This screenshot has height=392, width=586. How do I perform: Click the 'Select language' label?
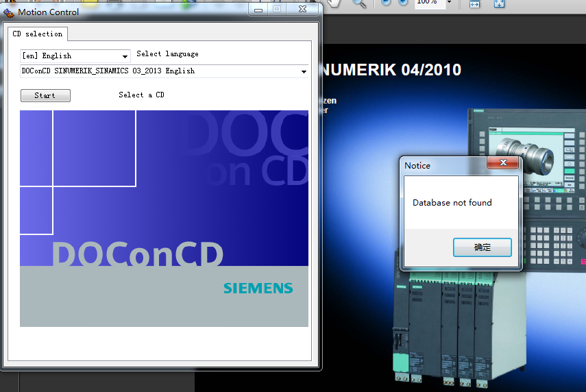[167, 54]
